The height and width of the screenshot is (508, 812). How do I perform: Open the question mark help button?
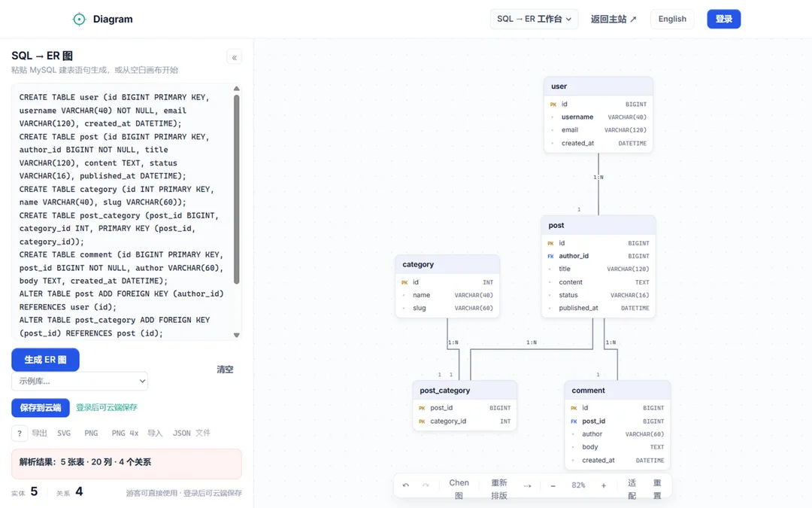click(x=19, y=433)
